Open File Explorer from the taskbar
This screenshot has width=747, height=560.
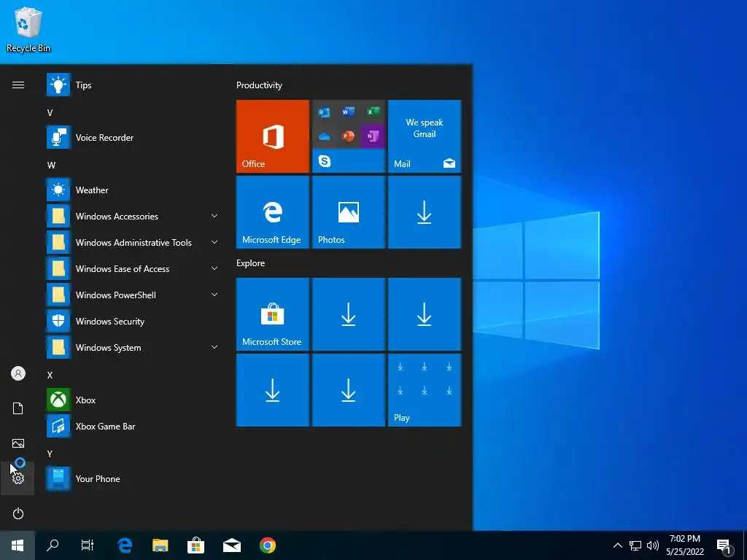(160, 545)
